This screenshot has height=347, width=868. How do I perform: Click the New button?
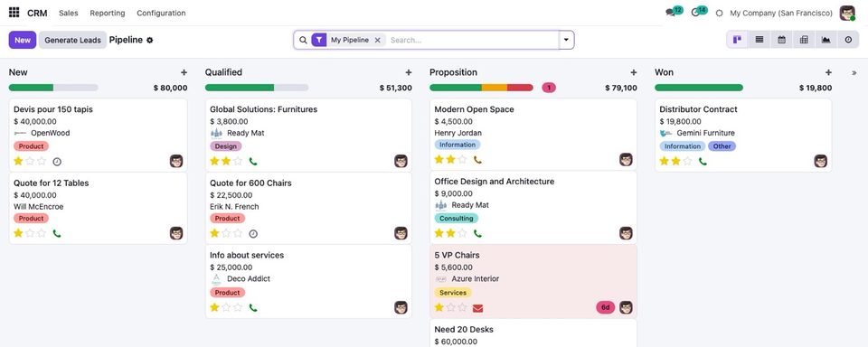click(x=23, y=40)
